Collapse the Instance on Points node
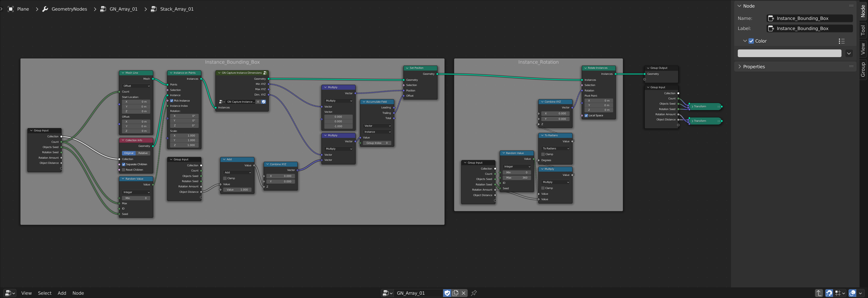This screenshot has width=868, height=298. 171,73
